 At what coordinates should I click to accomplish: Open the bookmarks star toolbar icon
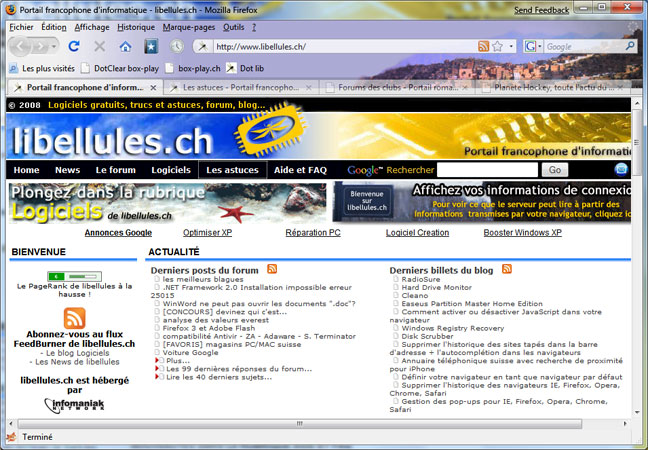click(x=151, y=46)
